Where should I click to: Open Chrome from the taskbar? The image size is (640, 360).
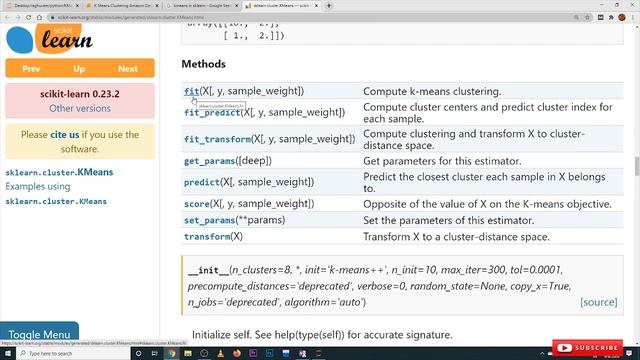(172, 353)
